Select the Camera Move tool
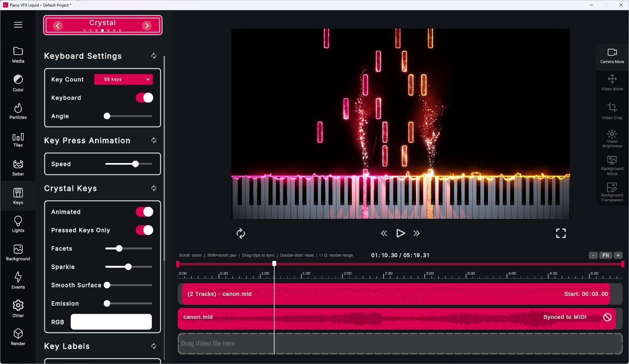 point(612,56)
